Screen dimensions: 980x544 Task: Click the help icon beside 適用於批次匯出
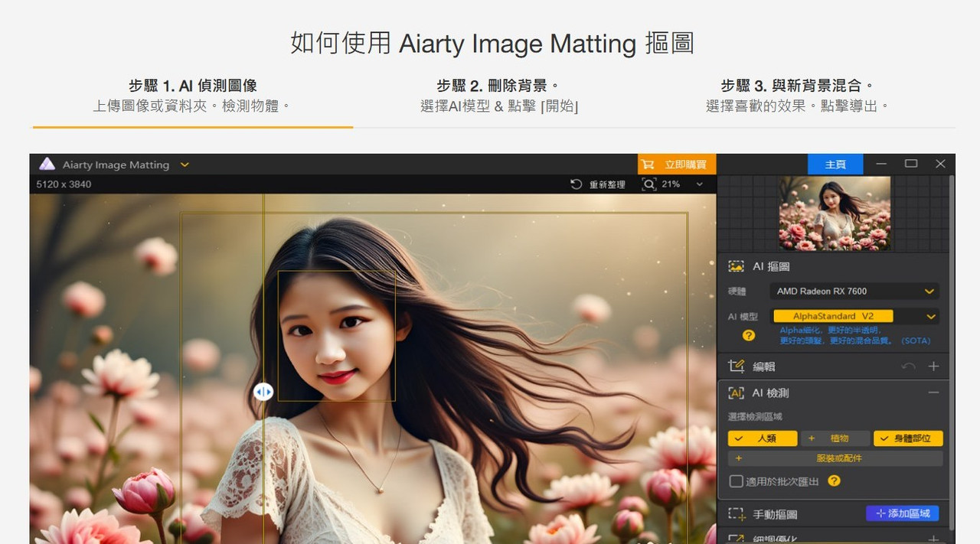pyautogui.click(x=835, y=481)
